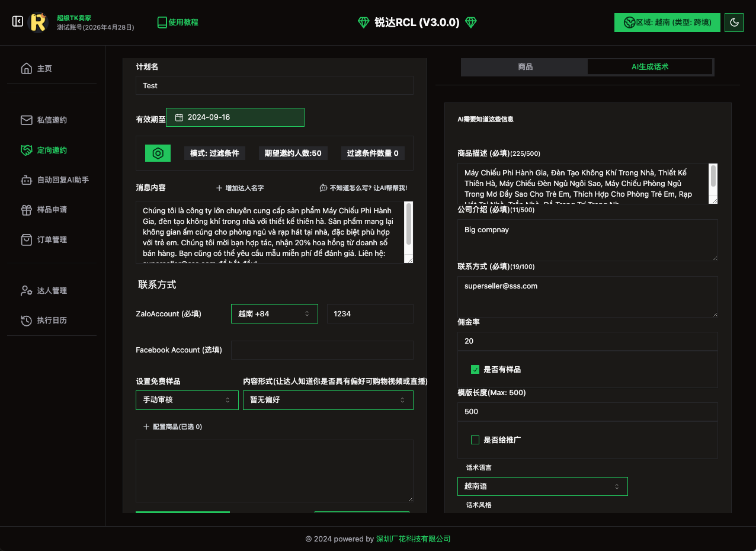Open the calendar icon for 有效期至
The height and width of the screenshot is (551, 756).
point(179,117)
